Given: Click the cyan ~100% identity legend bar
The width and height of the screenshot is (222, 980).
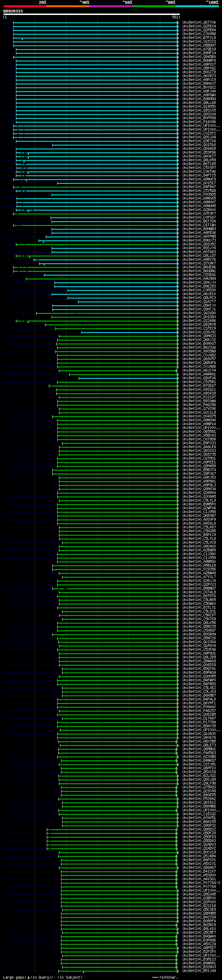Looking at the screenshot, I should (x=197, y=6).
